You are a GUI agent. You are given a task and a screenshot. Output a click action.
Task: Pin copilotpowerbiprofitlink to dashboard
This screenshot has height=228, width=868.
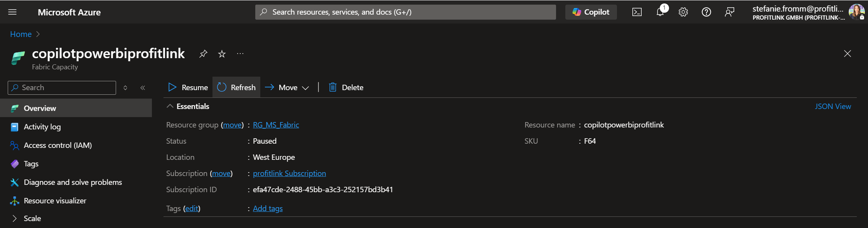point(203,54)
